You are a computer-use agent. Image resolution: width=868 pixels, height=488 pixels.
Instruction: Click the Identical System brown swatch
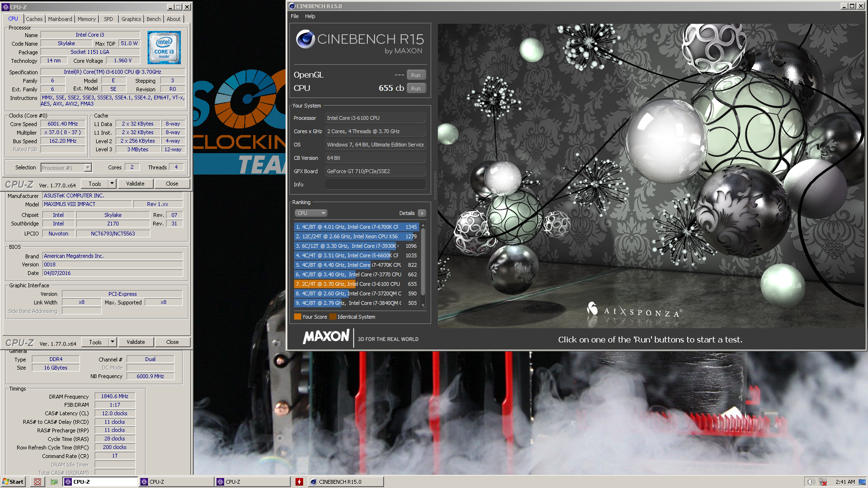pos(333,317)
